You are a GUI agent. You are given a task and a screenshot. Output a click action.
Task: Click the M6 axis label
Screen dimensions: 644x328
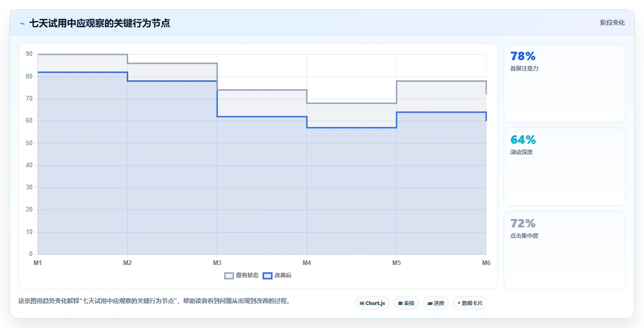(x=486, y=263)
